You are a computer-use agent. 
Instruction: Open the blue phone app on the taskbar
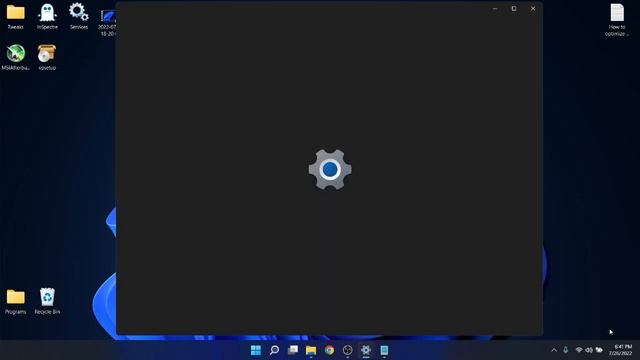click(384, 350)
